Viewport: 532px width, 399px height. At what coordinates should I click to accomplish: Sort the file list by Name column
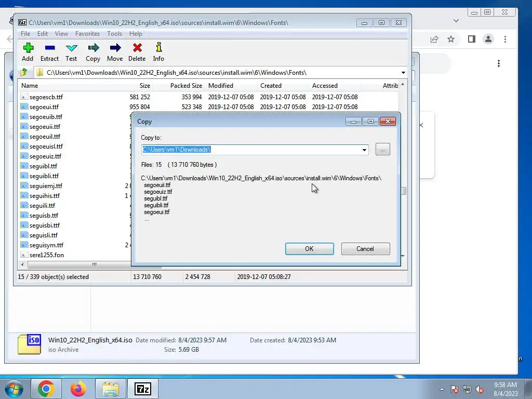(60, 86)
